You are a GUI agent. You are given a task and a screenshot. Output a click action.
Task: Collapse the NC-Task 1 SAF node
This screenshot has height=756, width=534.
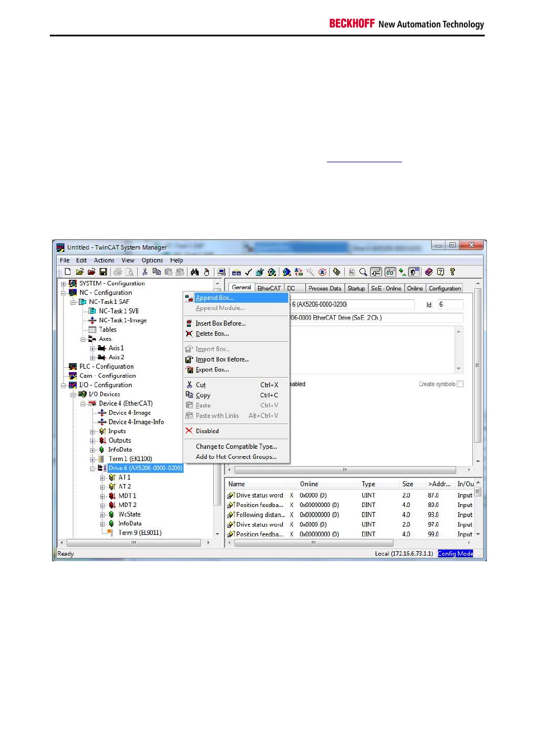[x=73, y=302]
